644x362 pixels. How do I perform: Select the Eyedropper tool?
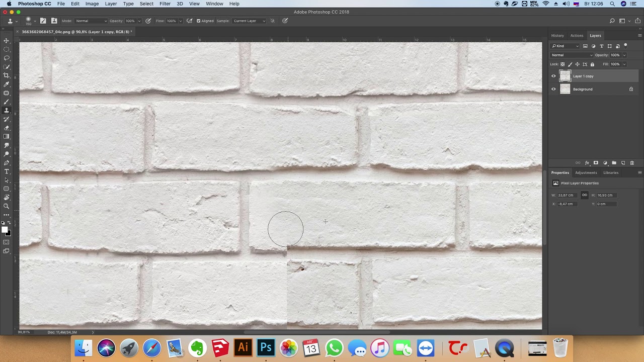[7, 84]
